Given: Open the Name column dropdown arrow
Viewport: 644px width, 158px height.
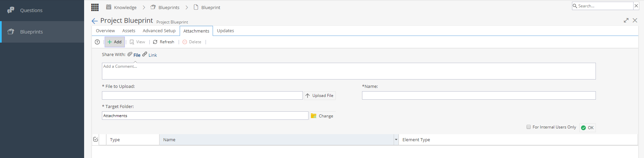Looking at the screenshot, I should [x=396, y=140].
